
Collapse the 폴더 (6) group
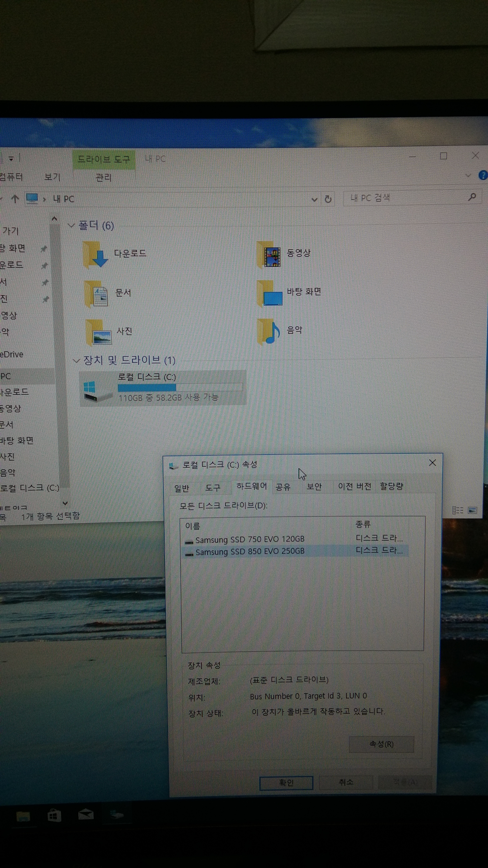71,225
